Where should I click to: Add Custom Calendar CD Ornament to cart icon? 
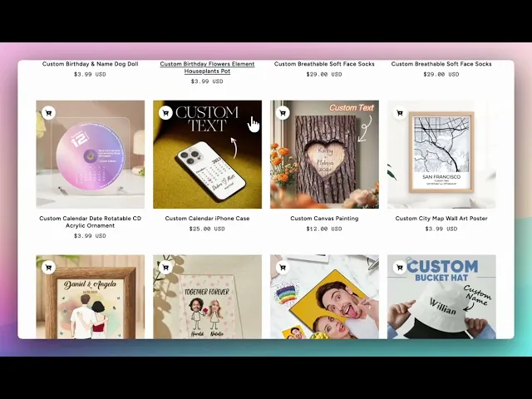tap(48, 113)
